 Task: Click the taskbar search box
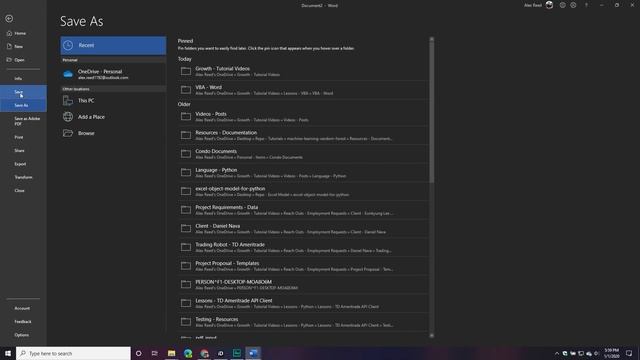73,353
